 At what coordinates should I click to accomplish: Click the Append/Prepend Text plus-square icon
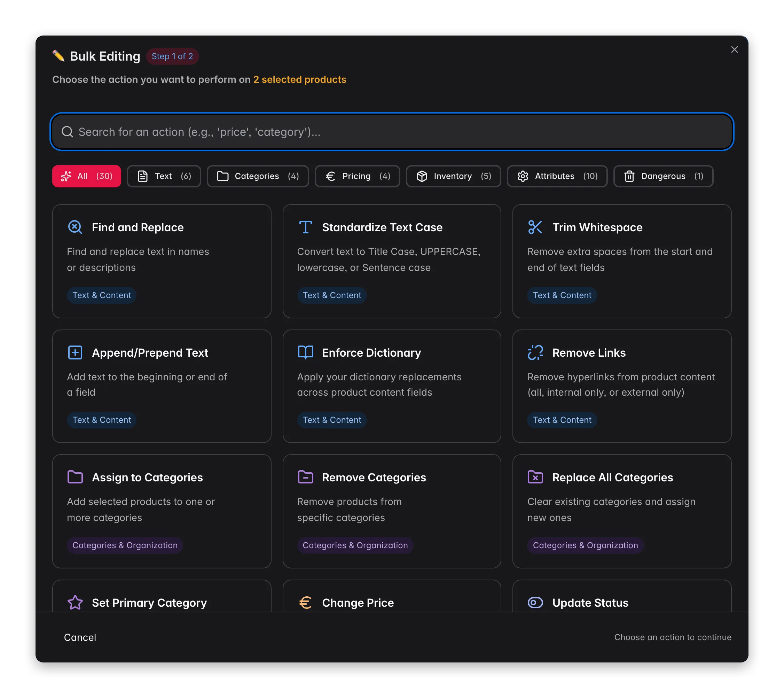coord(75,352)
